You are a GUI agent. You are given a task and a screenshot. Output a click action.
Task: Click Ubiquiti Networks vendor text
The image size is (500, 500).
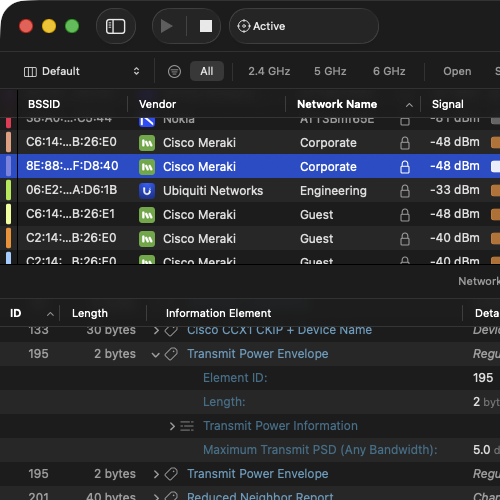[x=213, y=191]
